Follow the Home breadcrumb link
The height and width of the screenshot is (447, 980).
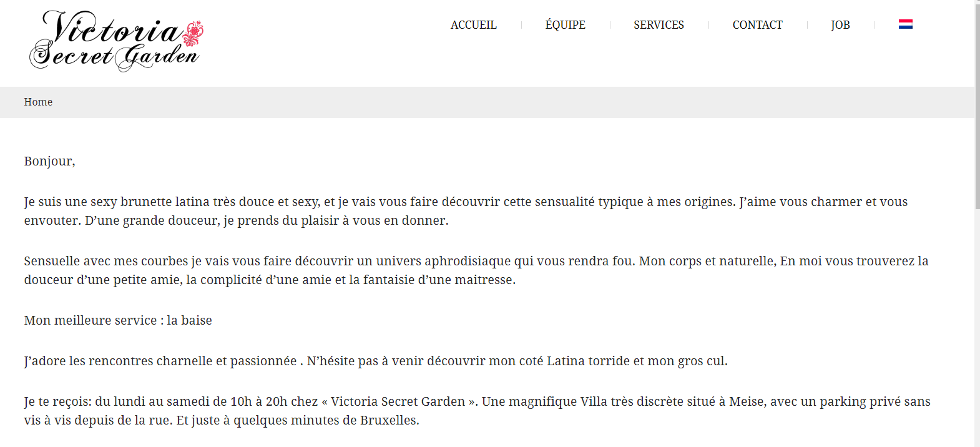point(38,102)
